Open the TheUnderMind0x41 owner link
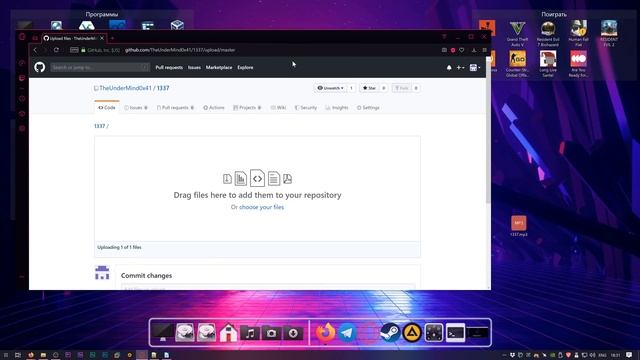This screenshot has width=640, height=360. coord(125,88)
